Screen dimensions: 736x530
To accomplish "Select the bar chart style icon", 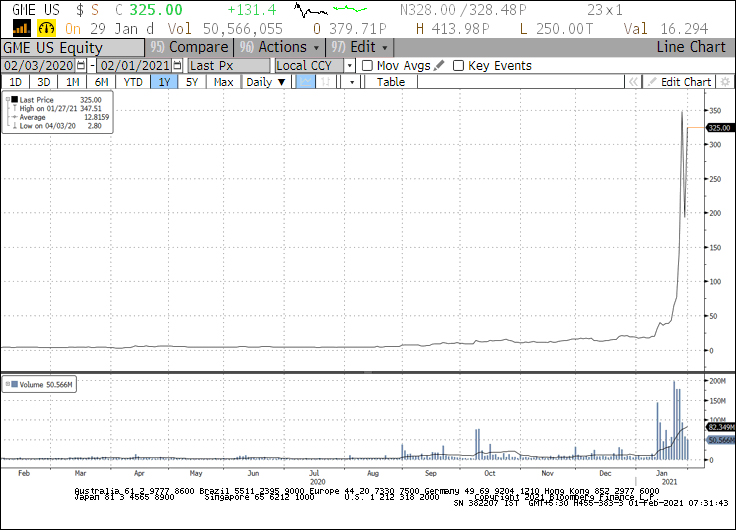I will [x=325, y=82].
